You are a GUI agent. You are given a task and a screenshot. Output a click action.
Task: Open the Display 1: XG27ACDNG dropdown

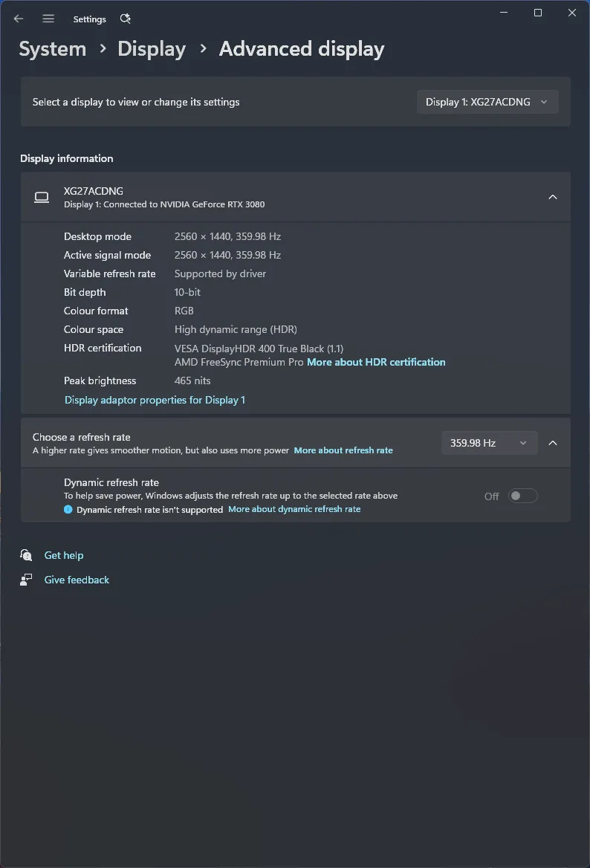pyautogui.click(x=487, y=102)
